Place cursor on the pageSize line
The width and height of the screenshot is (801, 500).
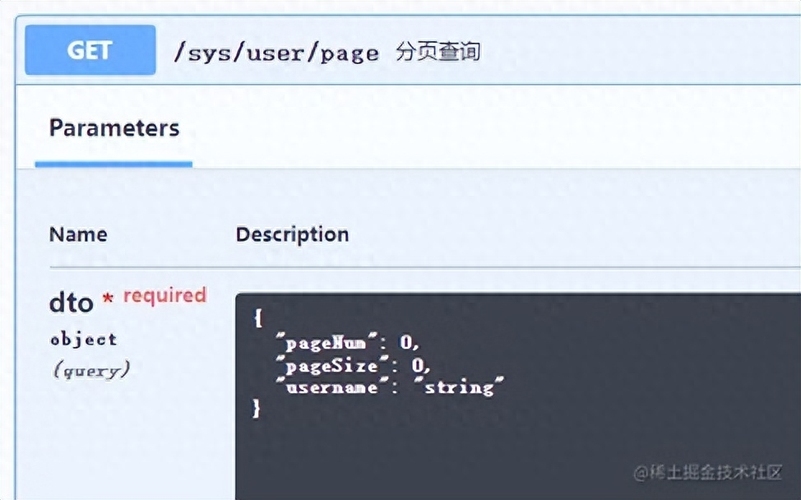point(353,365)
